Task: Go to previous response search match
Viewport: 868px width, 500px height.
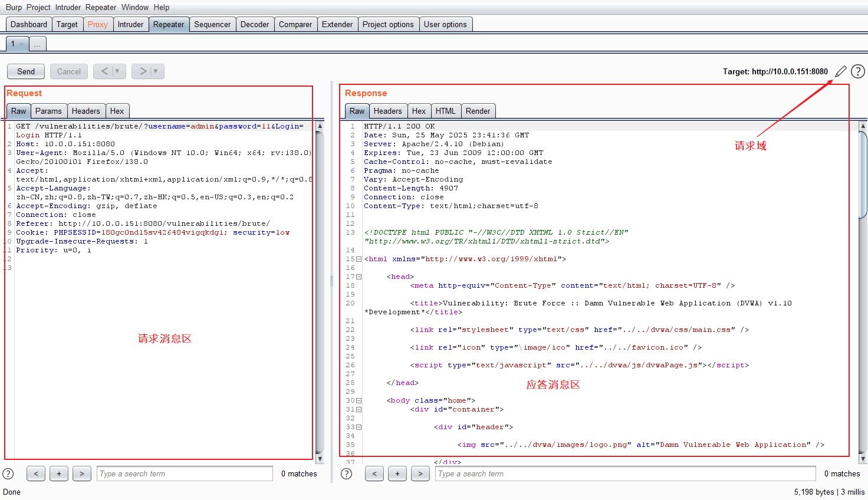Action: point(374,473)
